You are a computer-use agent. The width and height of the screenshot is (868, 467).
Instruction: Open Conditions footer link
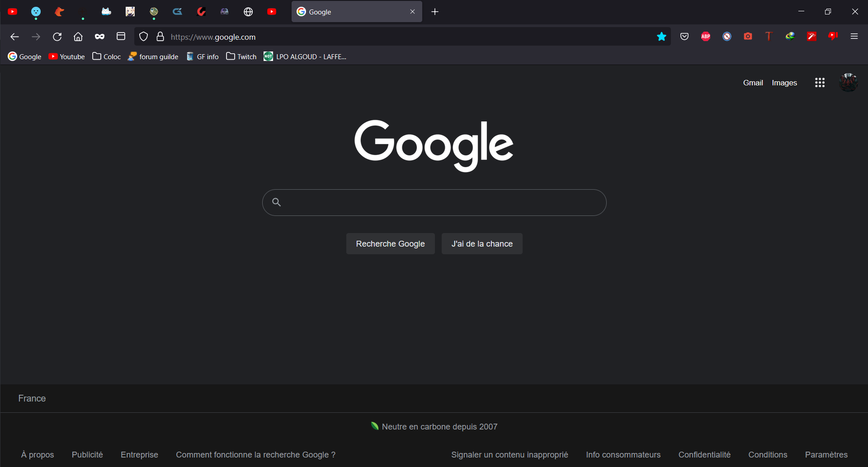pyautogui.click(x=768, y=455)
